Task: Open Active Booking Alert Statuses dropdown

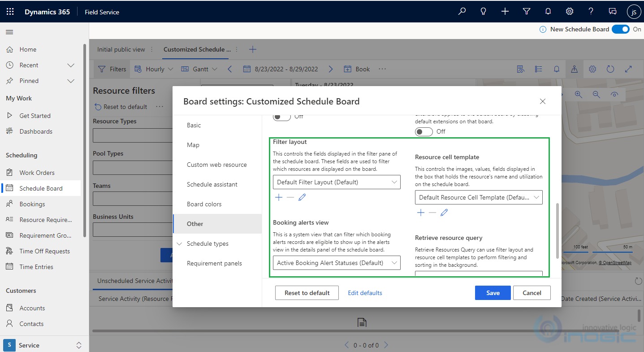Action: tap(337, 263)
